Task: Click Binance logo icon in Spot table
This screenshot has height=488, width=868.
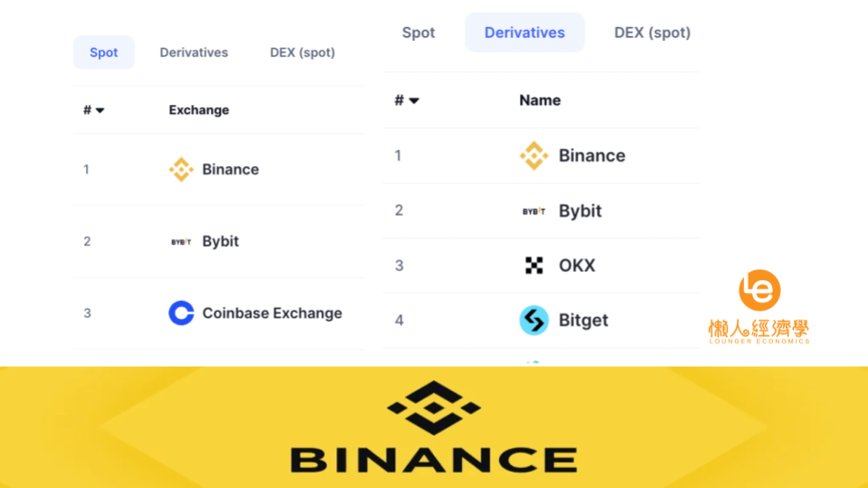Action: [181, 169]
